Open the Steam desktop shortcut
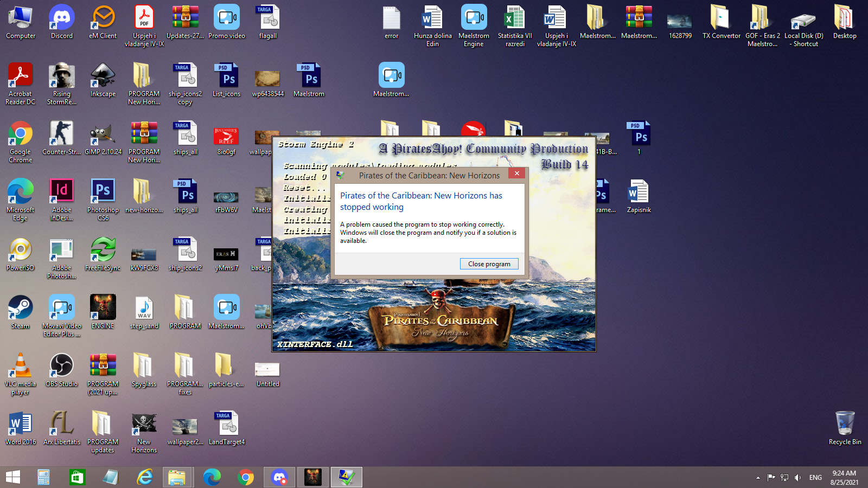 (x=21, y=312)
